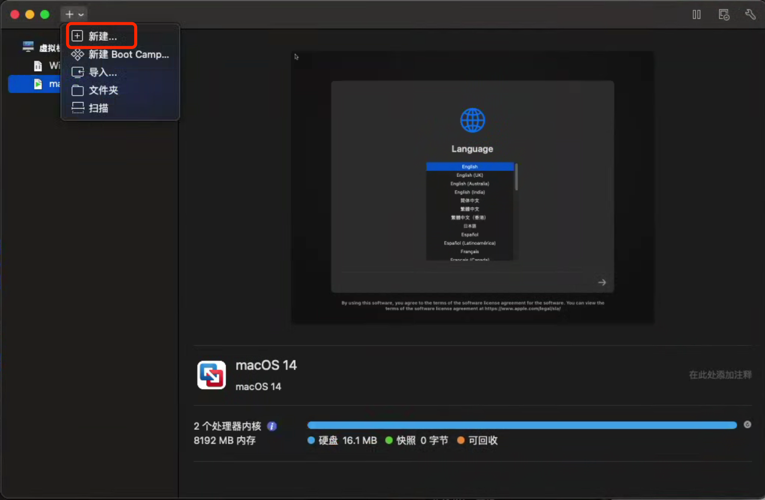Click the 快照 0 字节 legend entry
This screenshot has width=765, height=500.
417,440
